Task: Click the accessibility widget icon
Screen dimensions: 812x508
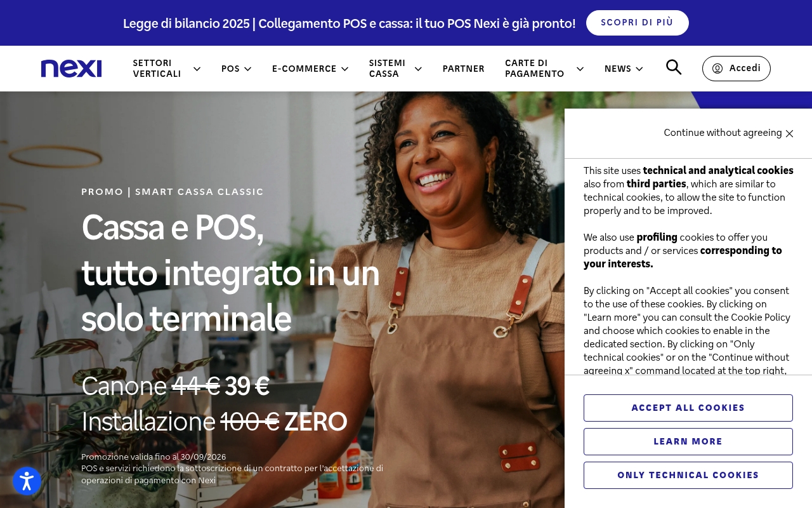Action: pos(27,481)
